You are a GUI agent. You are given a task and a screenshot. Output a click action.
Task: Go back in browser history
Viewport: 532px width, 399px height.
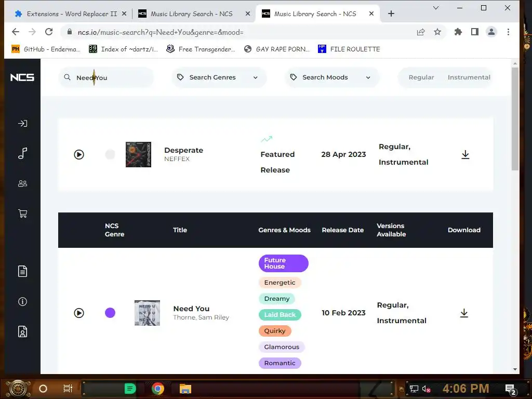pyautogui.click(x=16, y=32)
